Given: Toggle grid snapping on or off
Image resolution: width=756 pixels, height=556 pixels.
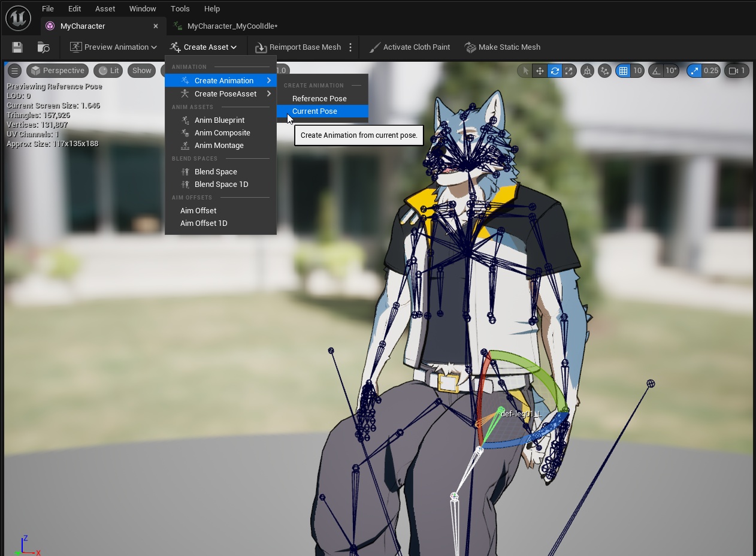Looking at the screenshot, I should tap(624, 71).
